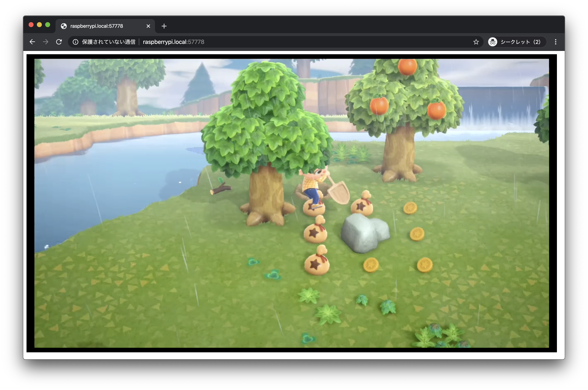Close the raspberrypi.local:57778 tab

pos(148,26)
